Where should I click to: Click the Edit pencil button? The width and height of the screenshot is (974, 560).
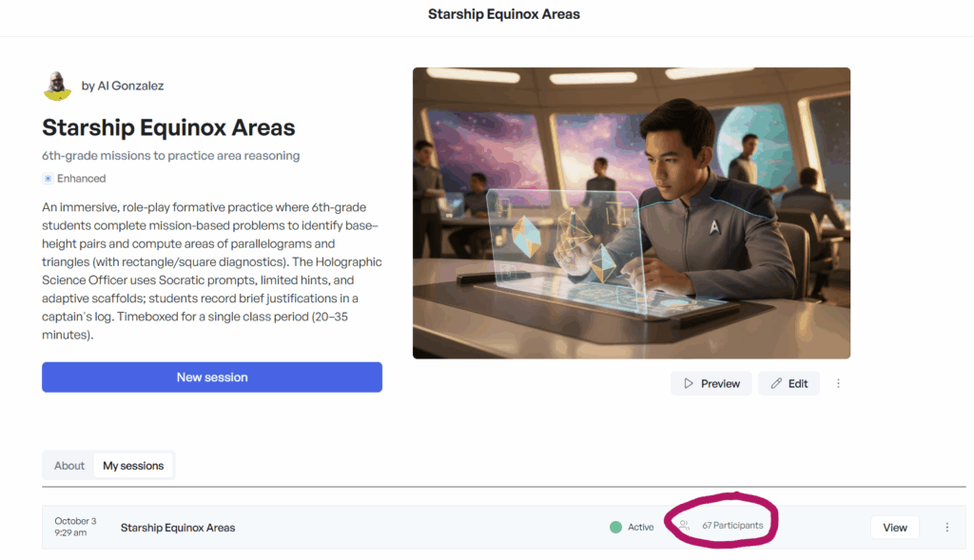coord(789,383)
